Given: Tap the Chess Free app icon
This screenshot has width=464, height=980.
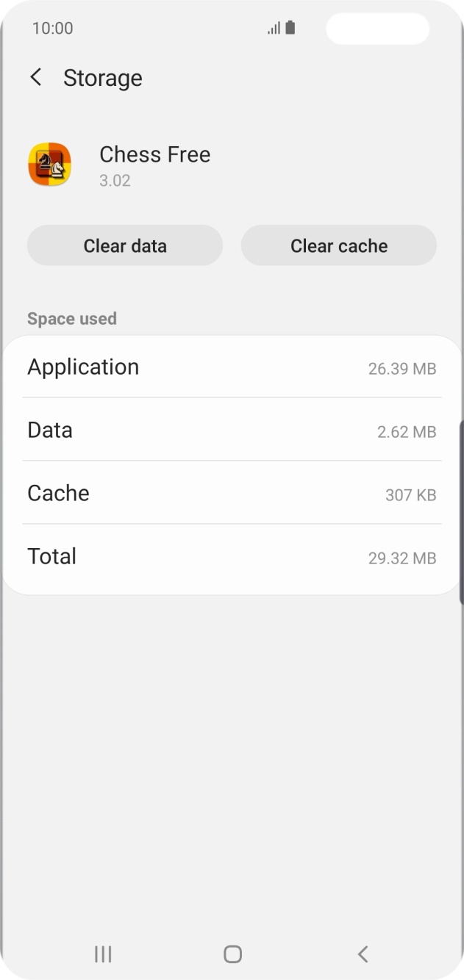Looking at the screenshot, I should tap(49, 165).
